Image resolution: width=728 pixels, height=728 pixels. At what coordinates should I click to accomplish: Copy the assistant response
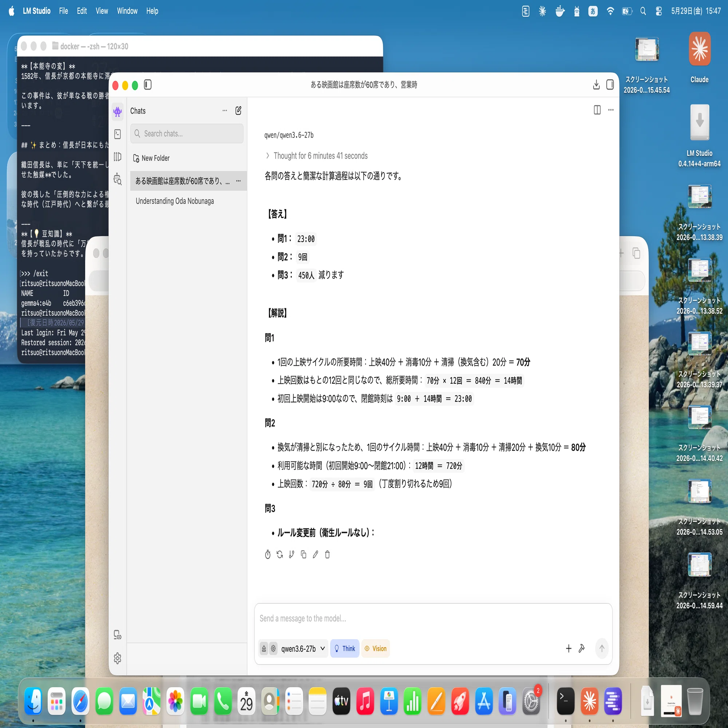click(304, 554)
